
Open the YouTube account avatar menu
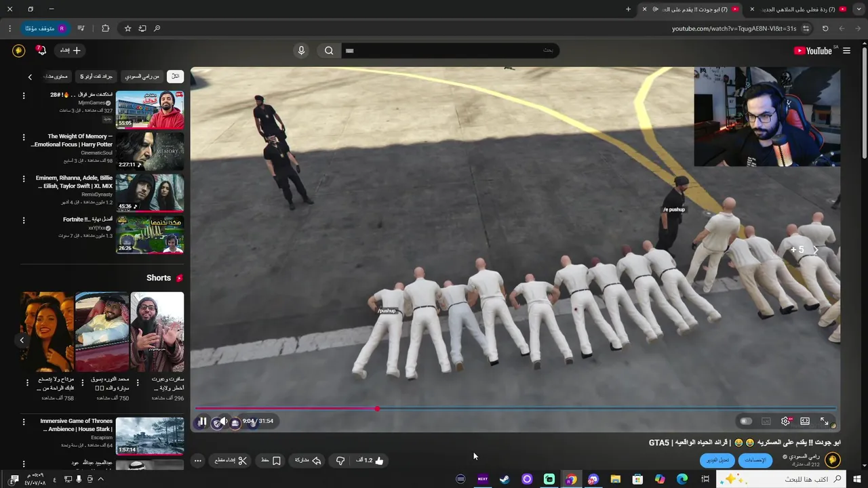pos(19,51)
